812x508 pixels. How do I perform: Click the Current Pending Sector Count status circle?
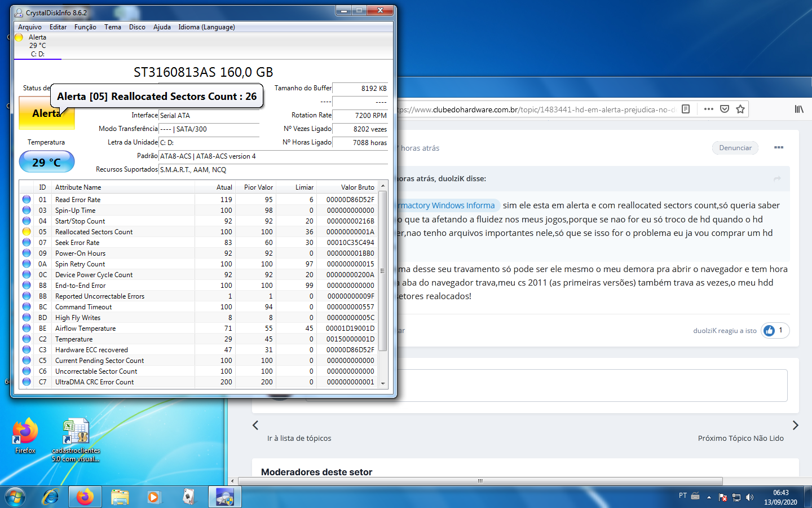(x=27, y=360)
